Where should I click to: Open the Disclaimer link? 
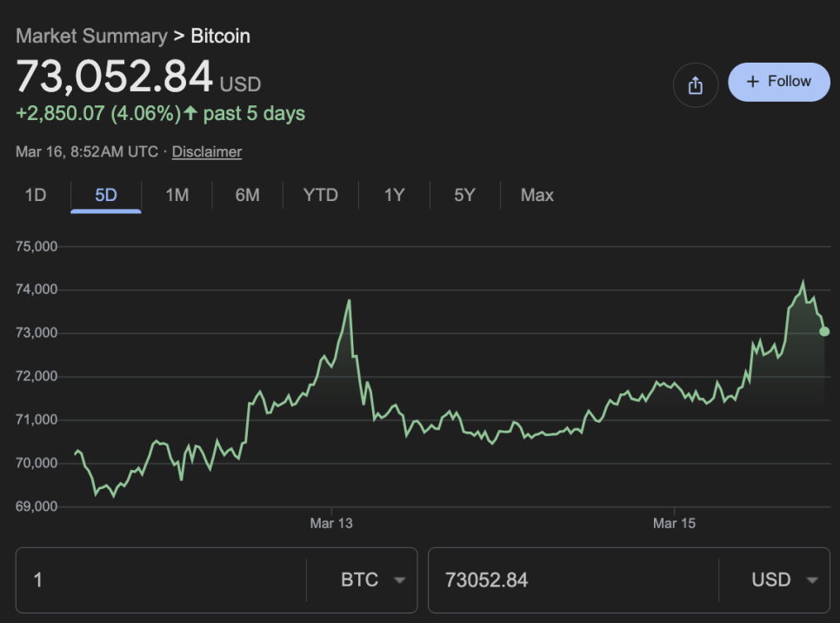pos(207,151)
